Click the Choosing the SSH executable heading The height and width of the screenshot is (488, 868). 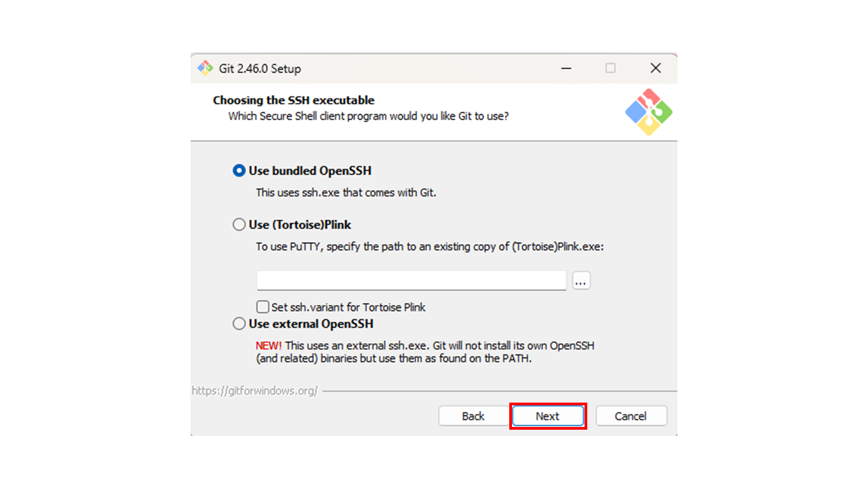pos(294,100)
